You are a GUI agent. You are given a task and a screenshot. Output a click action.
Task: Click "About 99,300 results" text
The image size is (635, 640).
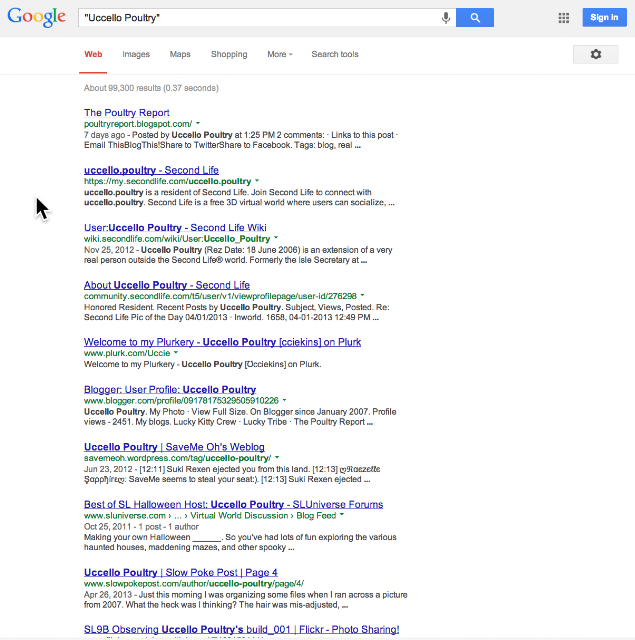point(151,88)
